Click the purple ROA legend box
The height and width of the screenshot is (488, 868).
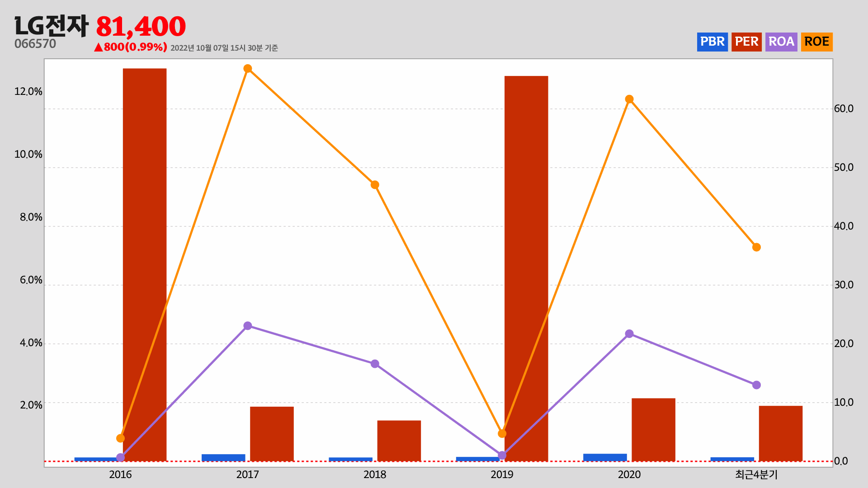(x=781, y=42)
